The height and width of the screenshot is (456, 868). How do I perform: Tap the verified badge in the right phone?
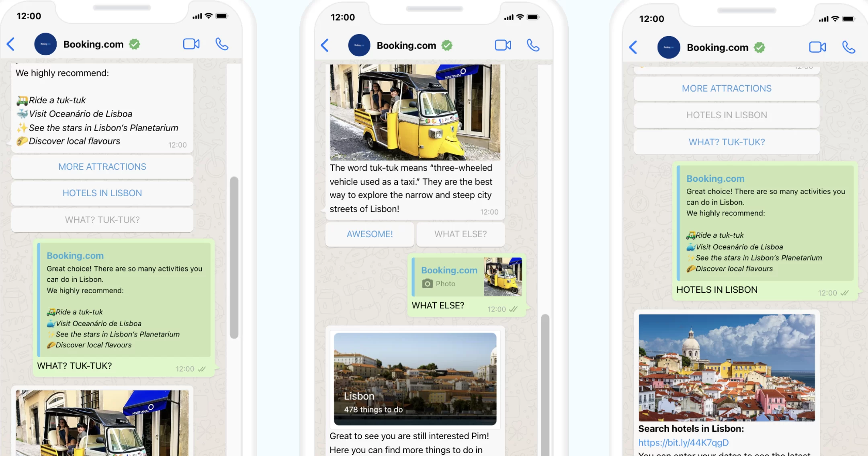[759, 47]
